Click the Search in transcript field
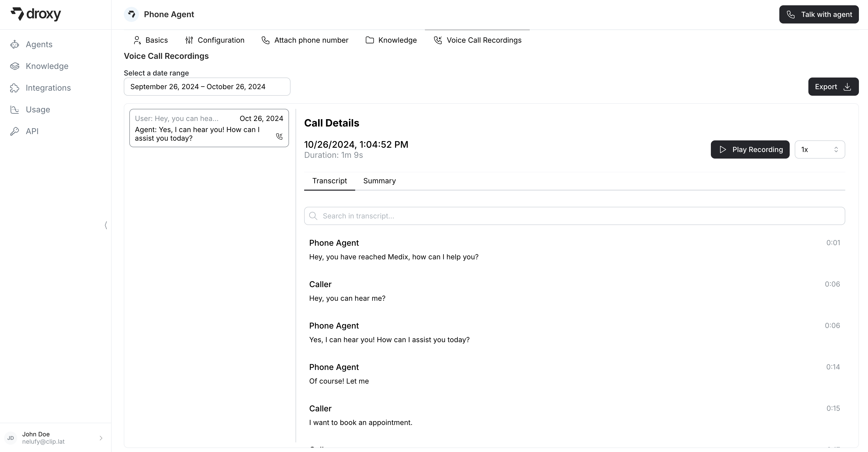Screen dimensions: 868x452 (574, 216)
